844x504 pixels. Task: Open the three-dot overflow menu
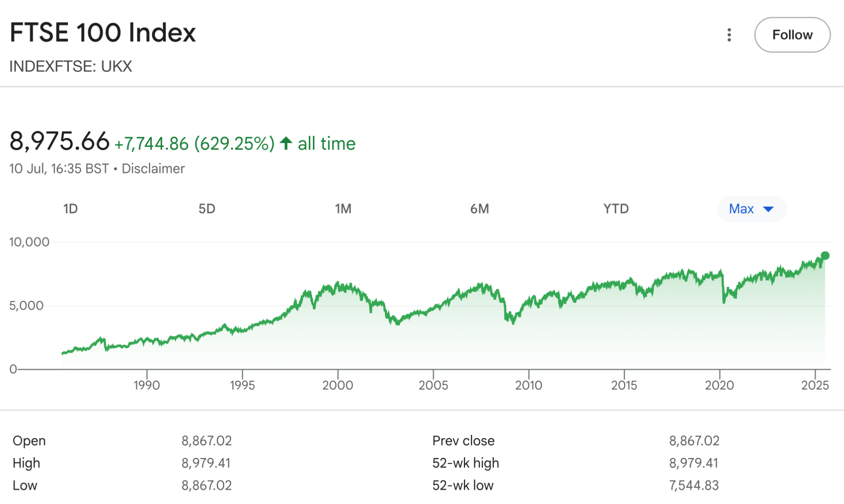coord(730,35)
